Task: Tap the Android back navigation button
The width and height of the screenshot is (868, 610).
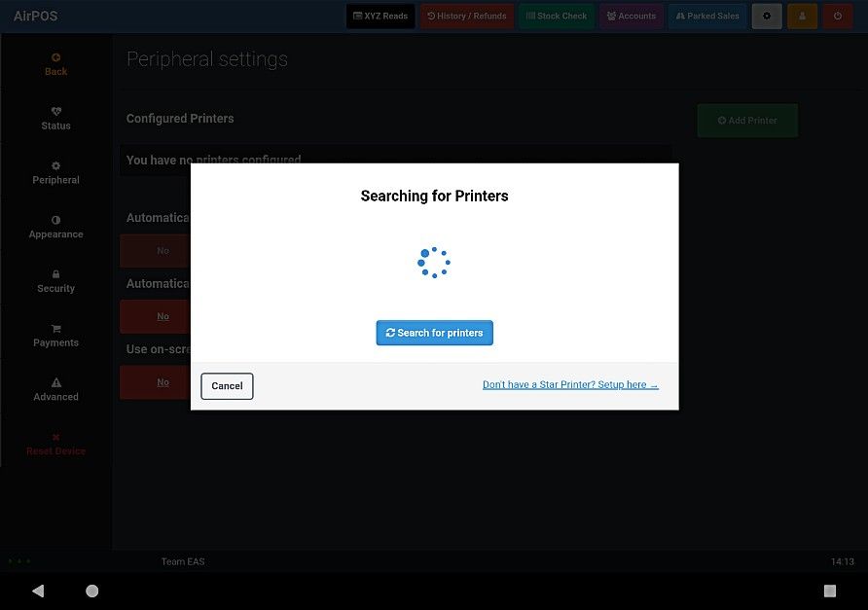Action: point(38,591)
